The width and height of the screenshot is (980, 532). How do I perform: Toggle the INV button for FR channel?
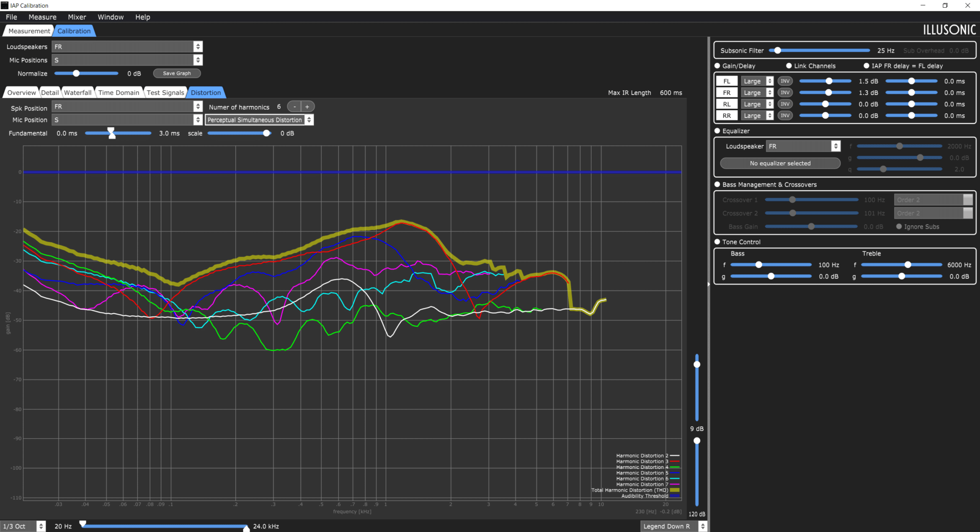pos(785,93)
